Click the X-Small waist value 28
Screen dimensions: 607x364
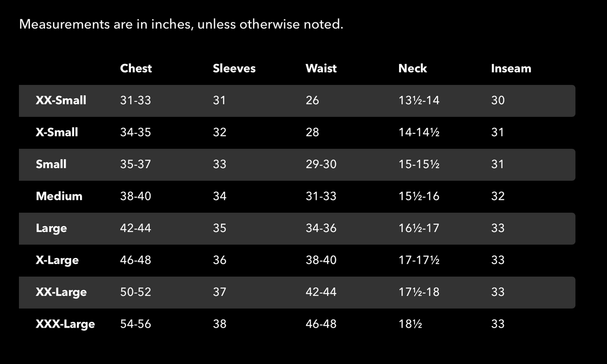coord(312,132)
